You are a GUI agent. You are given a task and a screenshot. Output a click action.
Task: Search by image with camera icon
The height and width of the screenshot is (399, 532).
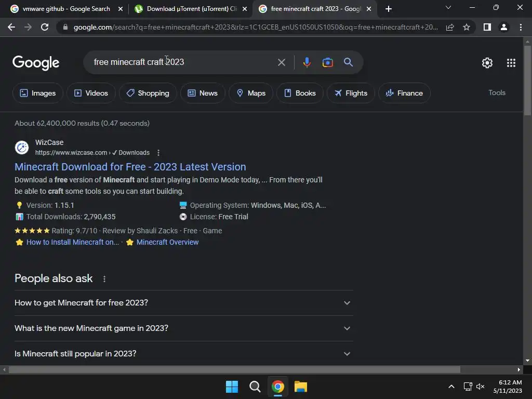(x=327, y=62)
